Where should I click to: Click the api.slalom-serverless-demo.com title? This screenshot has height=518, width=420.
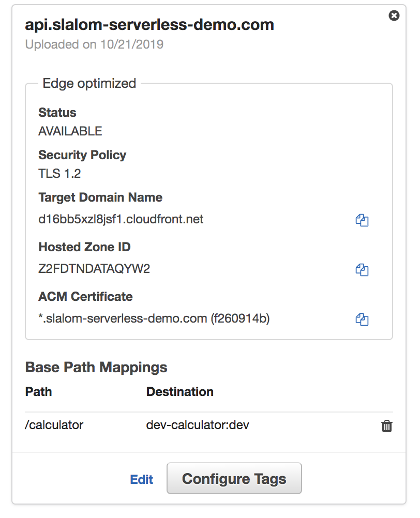pyautogui.click(x=149, y=24)
